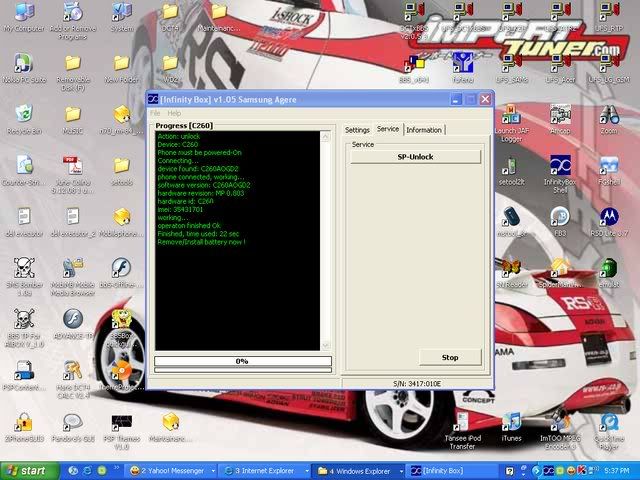The height and width of the screenshot is (480, 640).
Task: Click the SP-Unlock button
Action: tap(416, 157)
